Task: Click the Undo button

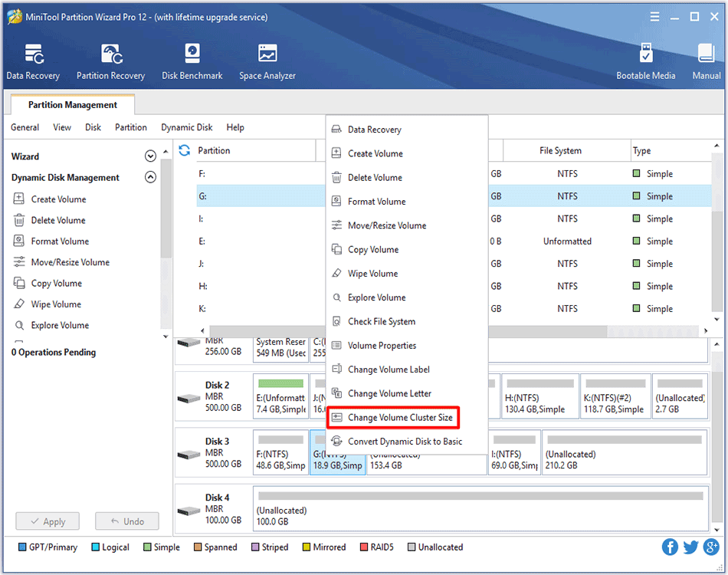Action: (x=126, y=521)
